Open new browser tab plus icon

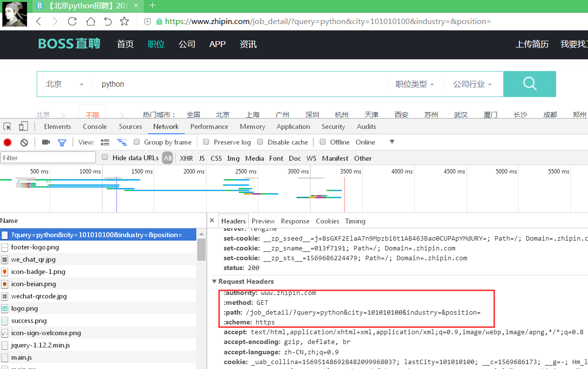pyautogui.click(x=152, y=6)
